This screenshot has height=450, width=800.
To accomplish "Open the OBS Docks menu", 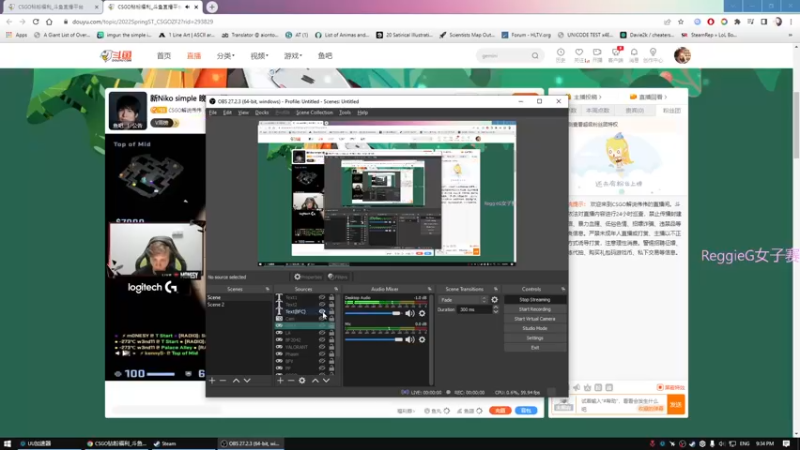I will (x=262, y=112).
